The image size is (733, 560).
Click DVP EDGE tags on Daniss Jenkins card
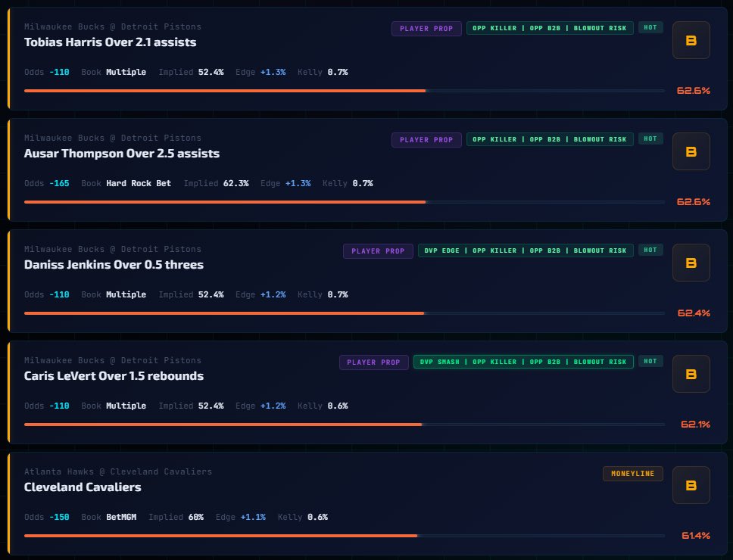[x=526, y=250]
